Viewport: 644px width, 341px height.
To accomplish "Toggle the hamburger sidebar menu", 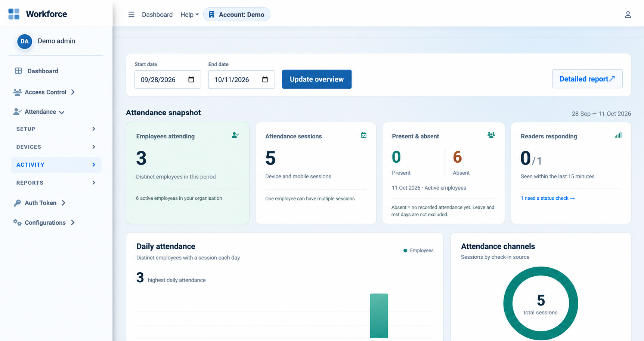I will [131, 15].
